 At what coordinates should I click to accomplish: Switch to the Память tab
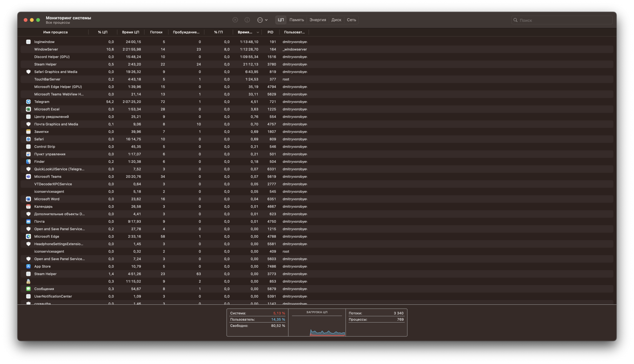[296, 20]
